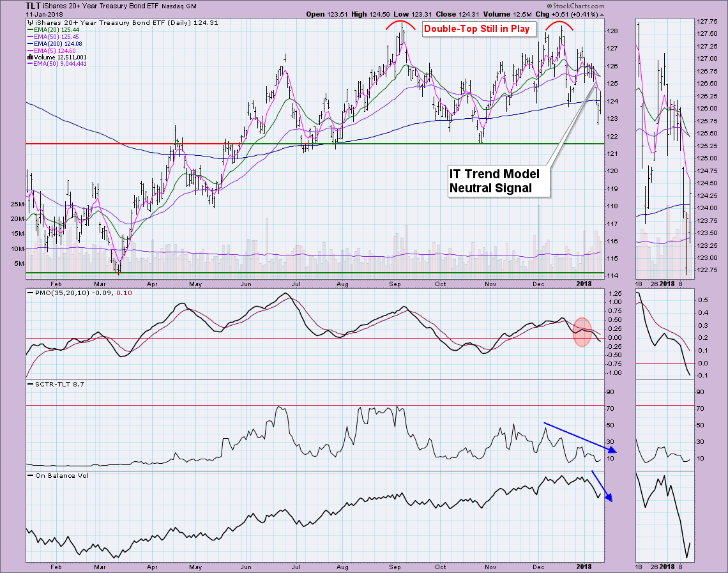Click the -1.00 label on the PMO axis
The width and height of the screenshot is (728, 573).
[x=614, y=373]
